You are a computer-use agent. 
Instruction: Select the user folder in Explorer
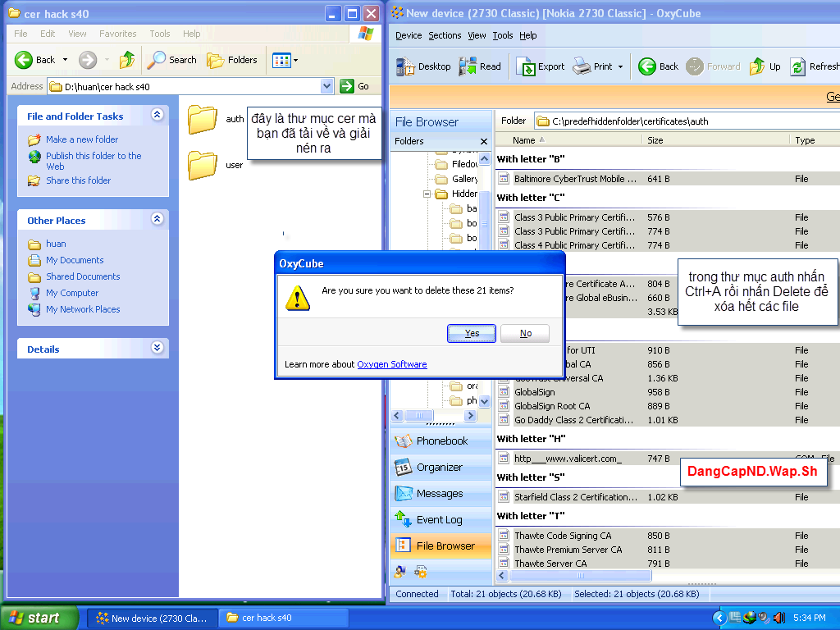pos(216,166)
